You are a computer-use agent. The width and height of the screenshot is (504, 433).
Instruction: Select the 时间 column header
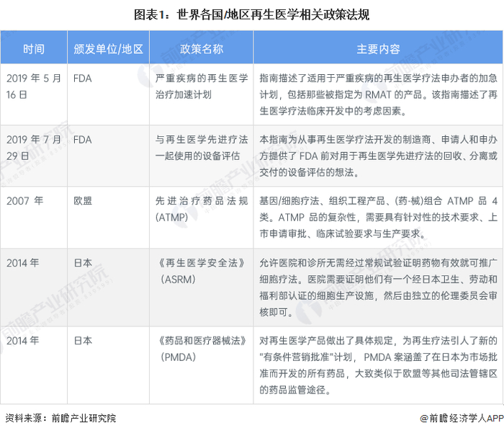click(34, 49)
